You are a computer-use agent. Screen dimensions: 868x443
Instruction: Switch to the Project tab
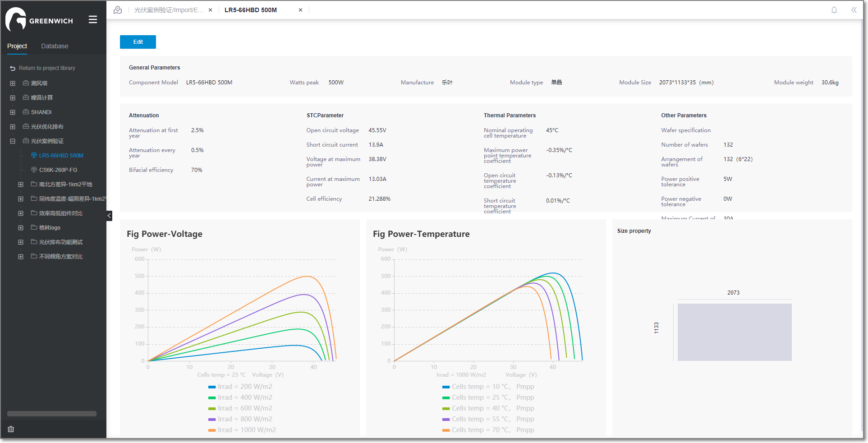tap(17, 46)
